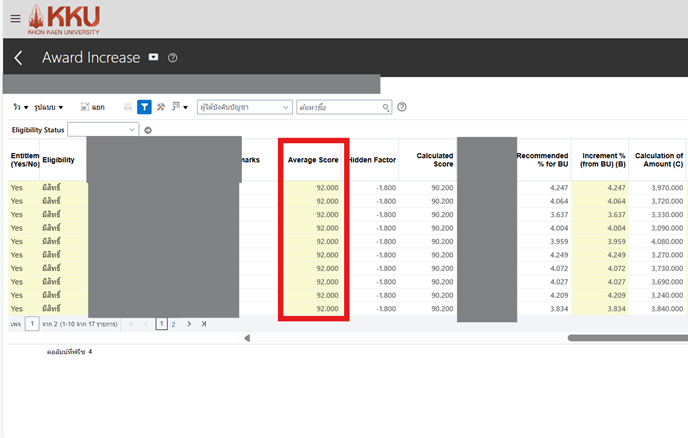Viewport: 688px width, 438px height.
Task: Click the go arrow next to Eligibility Status
Action: (x=148, y=130)
